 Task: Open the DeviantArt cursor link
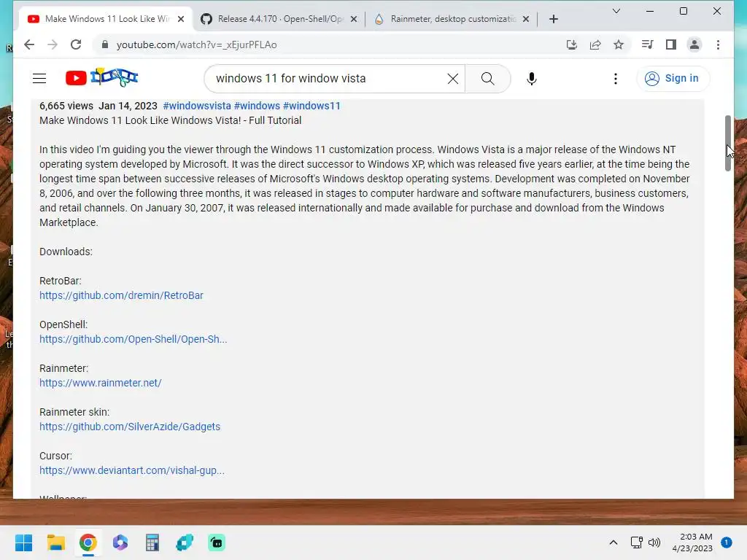[132, 470]
